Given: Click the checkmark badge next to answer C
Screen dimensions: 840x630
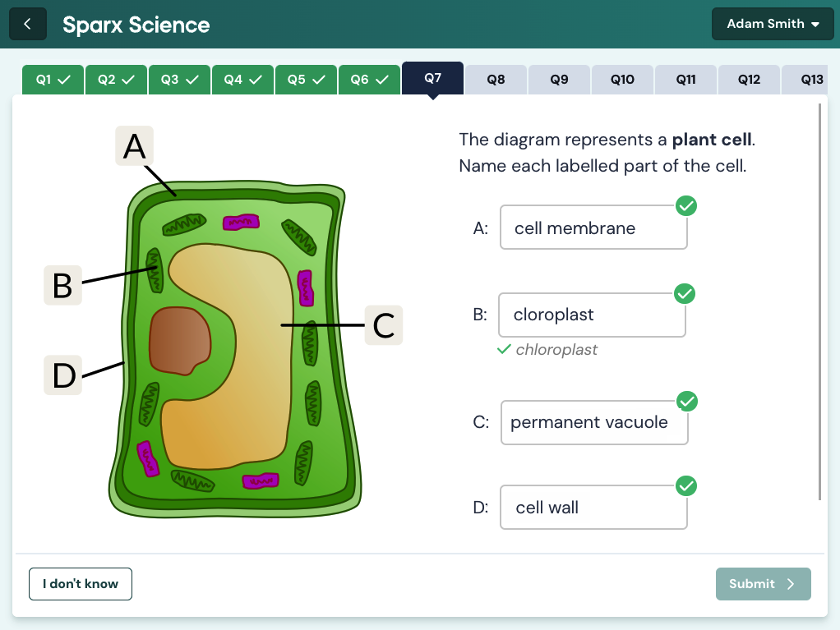Looking at the screenshot, I should coord(687,401).
